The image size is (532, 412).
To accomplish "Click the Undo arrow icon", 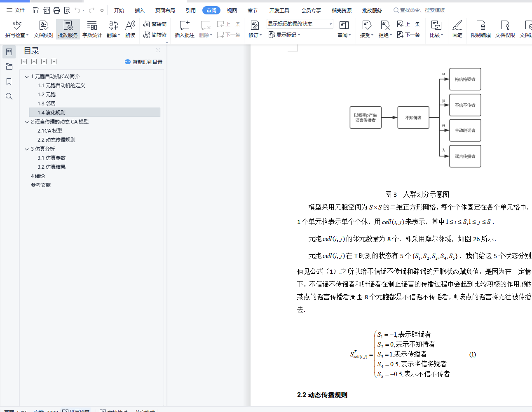I will point(77,10).
